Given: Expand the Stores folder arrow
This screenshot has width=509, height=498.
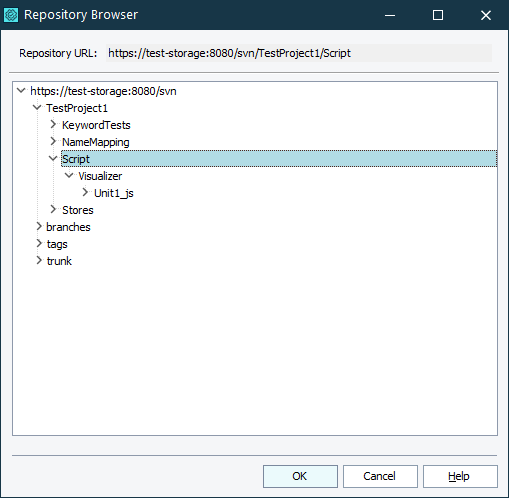Looking at the screenshot, I should pyautogui.click(x=53, y=210).
